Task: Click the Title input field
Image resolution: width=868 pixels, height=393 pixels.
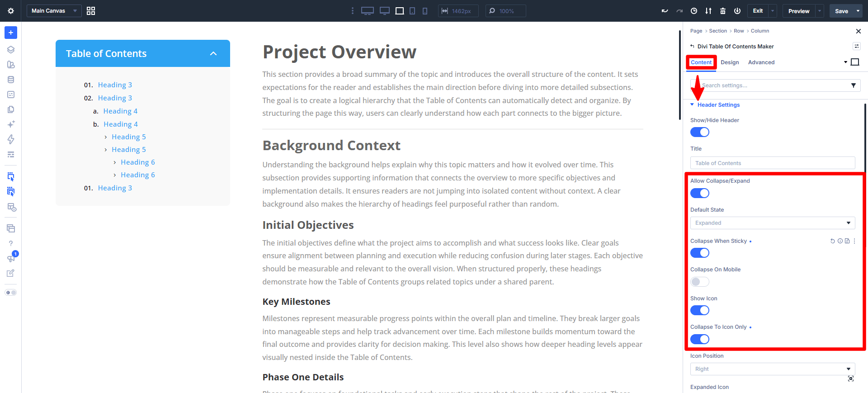Action: pyautogui.click(x=773, y=163)
